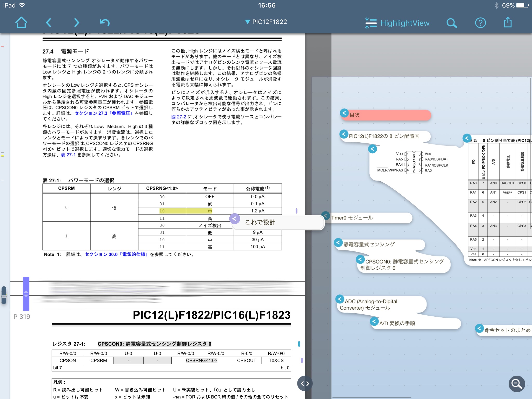Open link セクション 30.0「電気的仕様」
The image size is (532, 399).
click(116, 254)
